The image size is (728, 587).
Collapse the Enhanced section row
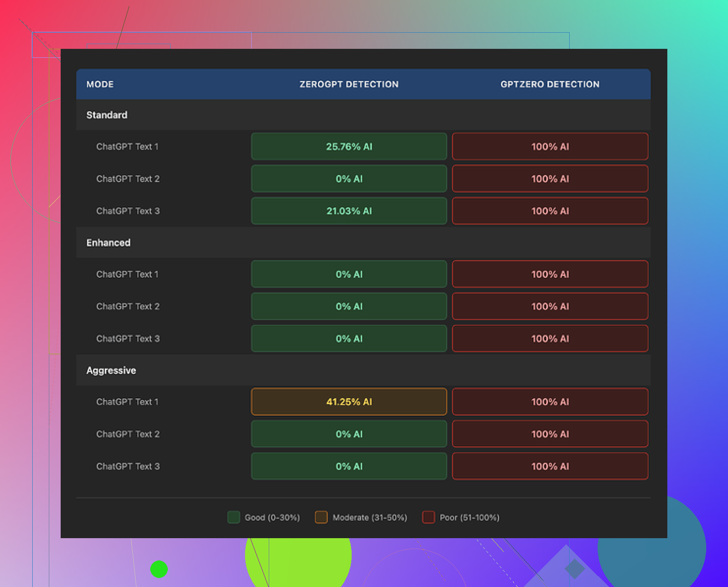coord(109,243)
